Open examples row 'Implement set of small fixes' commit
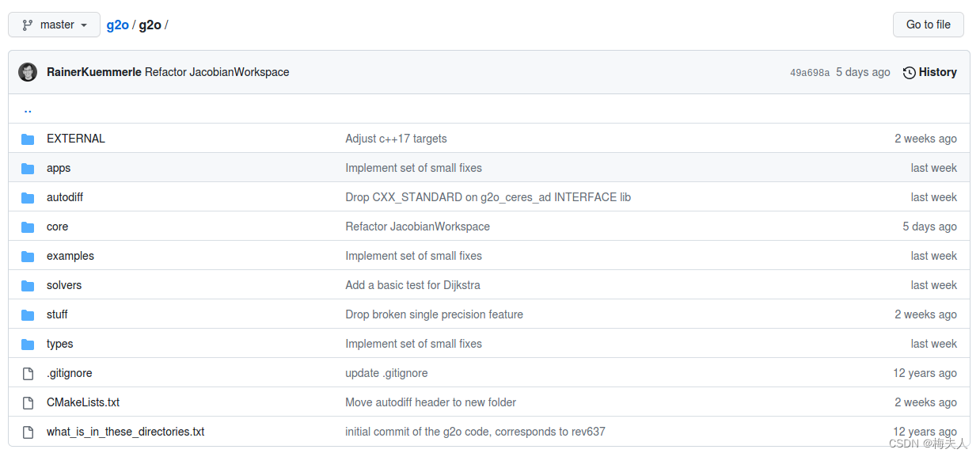This screenshot has width=980, height=457. [413, 256]
